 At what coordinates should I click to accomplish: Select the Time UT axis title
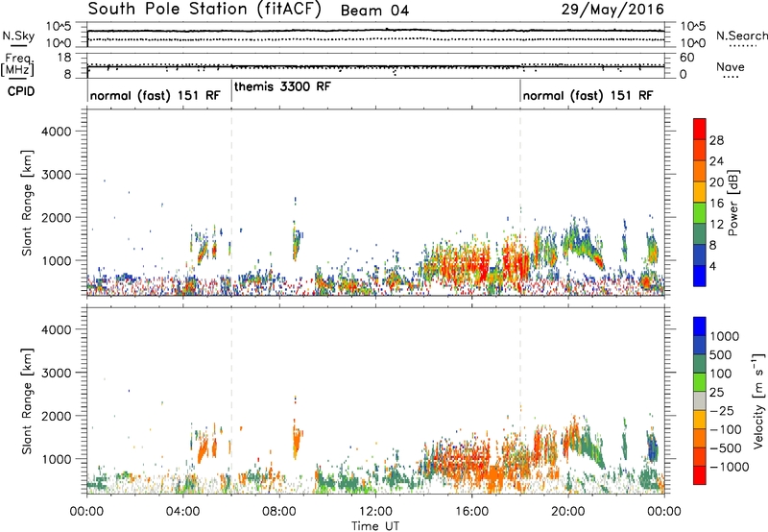[375, 525]
